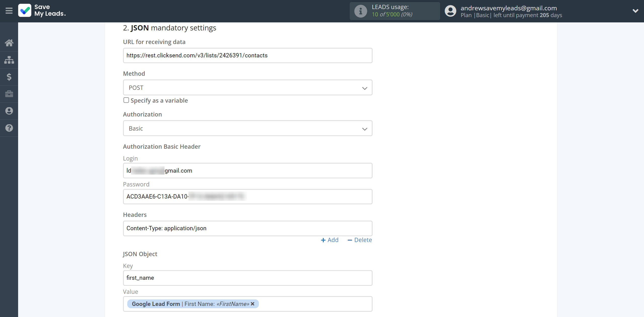Click inside the Value field

pyautogui.click(x=248, y=304)
